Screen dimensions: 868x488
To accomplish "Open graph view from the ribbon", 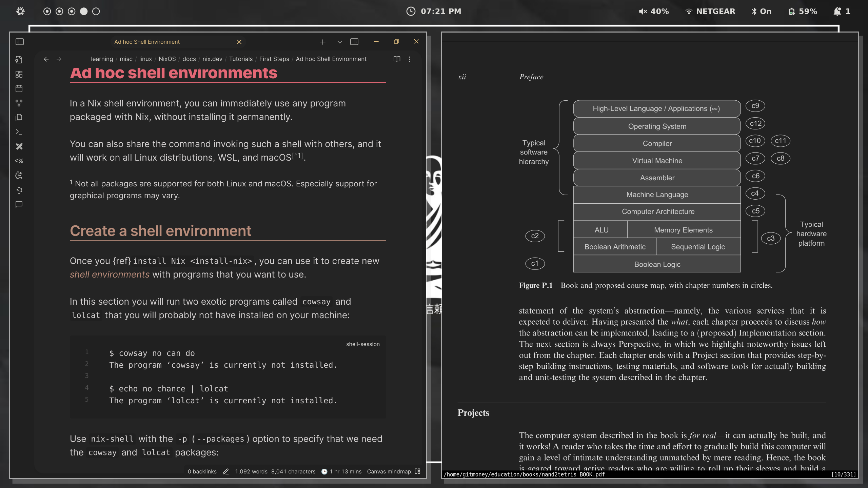I will click(19, 103).
